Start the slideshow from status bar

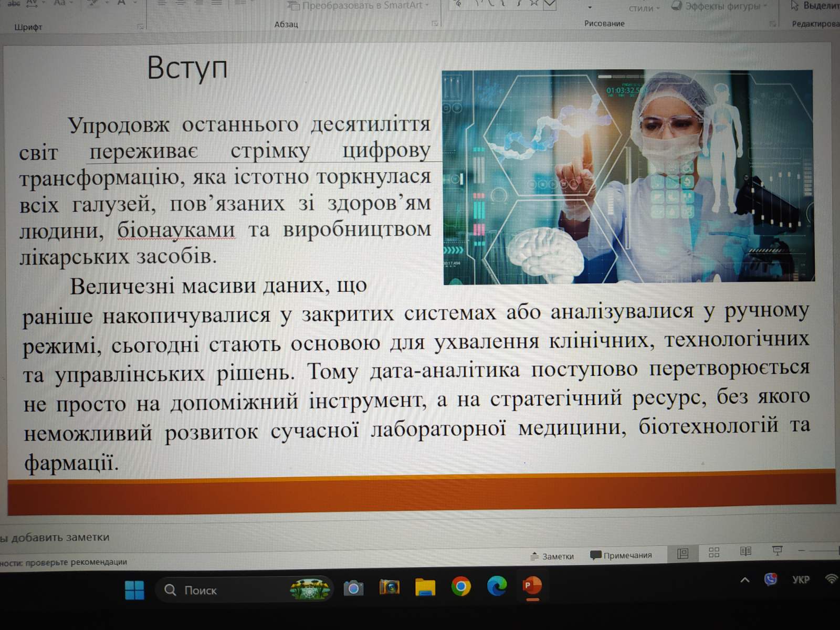(x=778, y=550)
